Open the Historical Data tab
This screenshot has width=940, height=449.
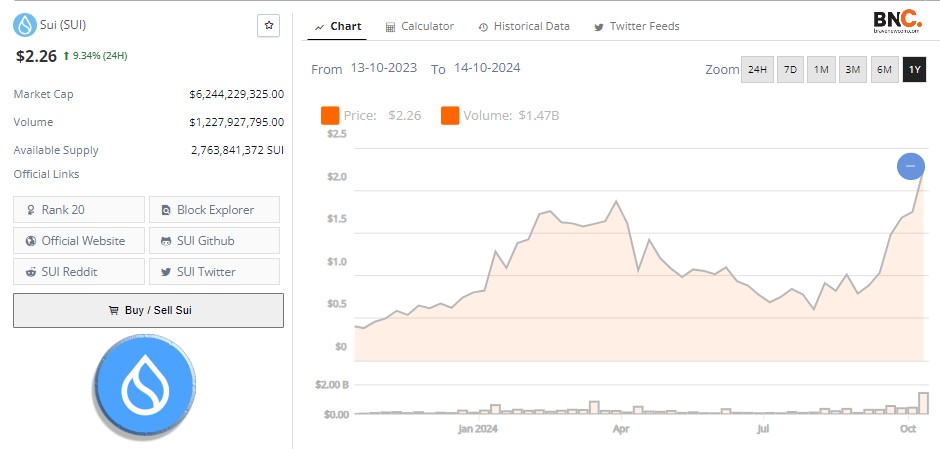(524, 26)
